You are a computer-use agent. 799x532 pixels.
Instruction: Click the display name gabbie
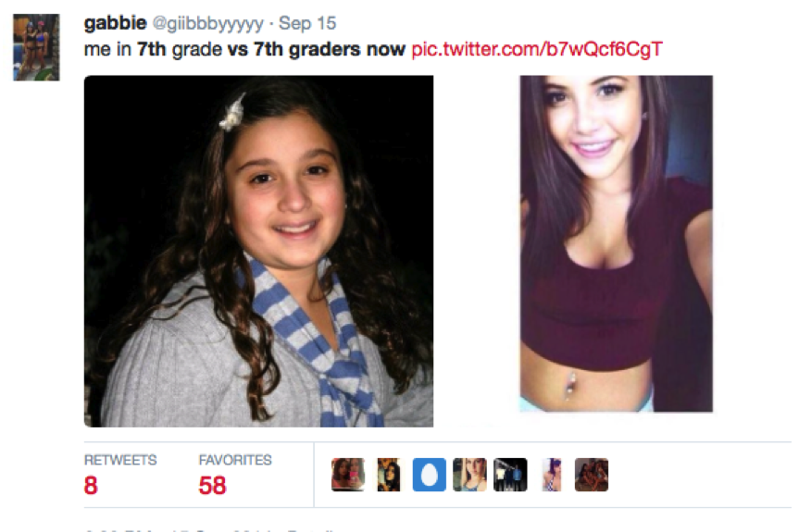point(115,23)
